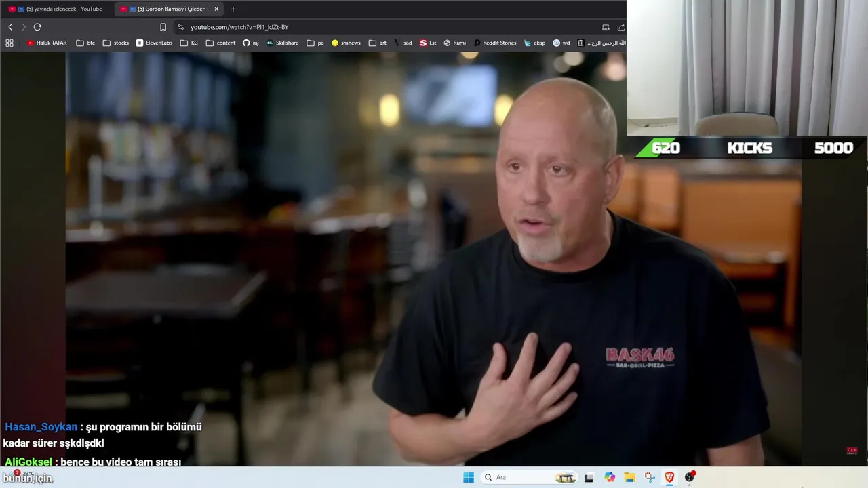Open Windows Start menu
The height and width of the screenshot is (488, 868).
click(x=469, y=477)
